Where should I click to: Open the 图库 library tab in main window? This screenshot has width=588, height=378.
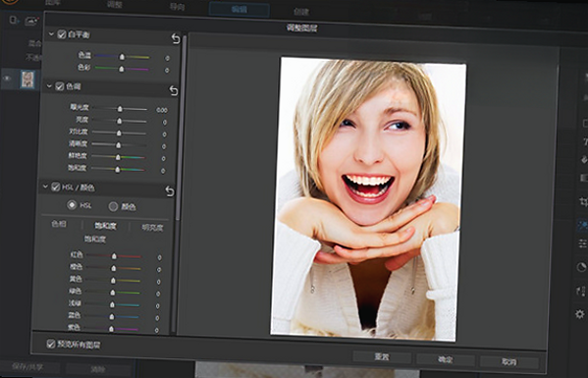point(53,2)
